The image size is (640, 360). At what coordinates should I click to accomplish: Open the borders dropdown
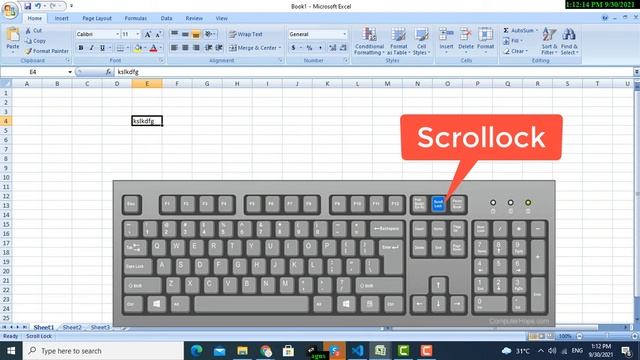[127, 48]
